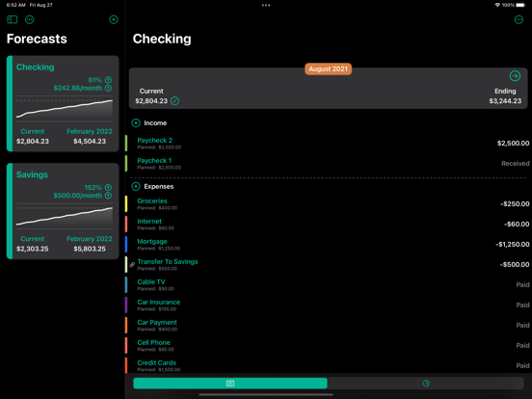Toggle the sidebar panel icon
Screen dimensions: 532x399
pos(13,19)
